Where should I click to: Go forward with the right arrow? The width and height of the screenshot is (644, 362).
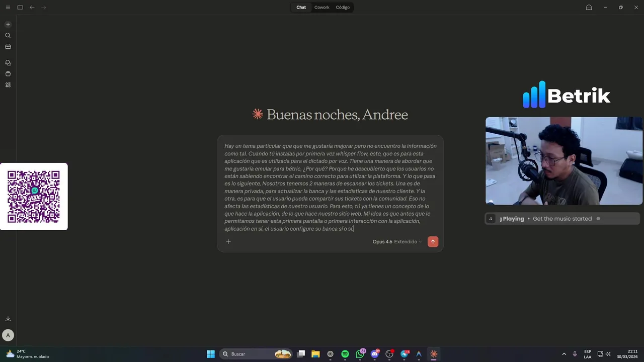tap(44, 8)
